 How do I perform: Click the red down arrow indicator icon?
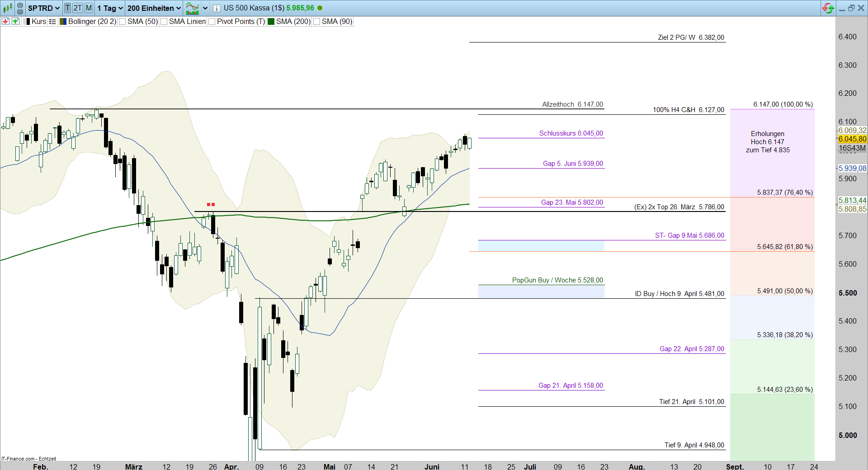pos(5,21)
